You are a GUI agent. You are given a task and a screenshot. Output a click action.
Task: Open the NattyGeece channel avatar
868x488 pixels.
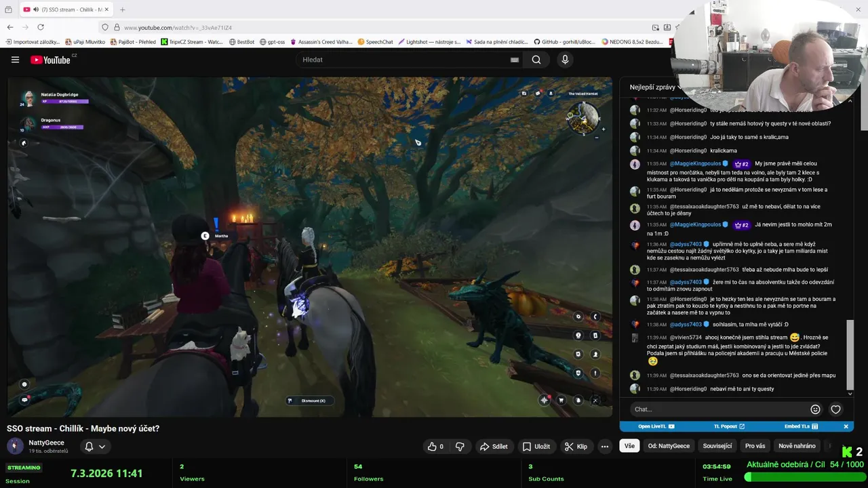tap(14, 446)
